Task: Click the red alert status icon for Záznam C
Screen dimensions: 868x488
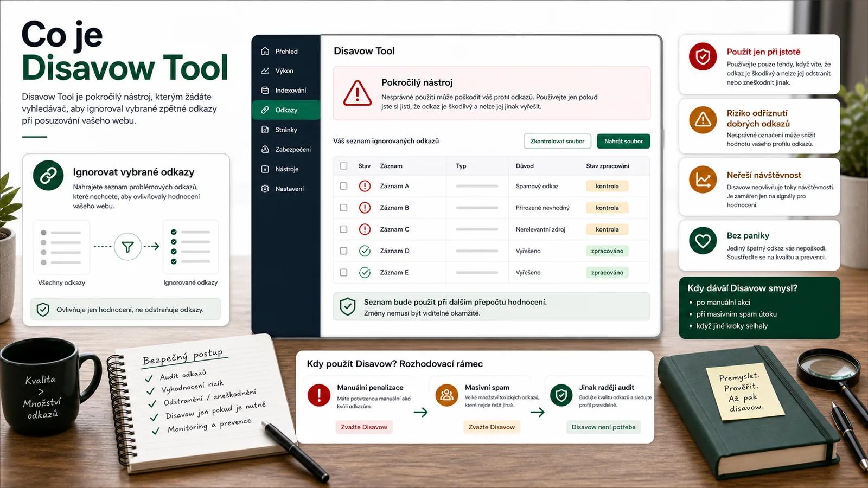Action: [365, 229]
